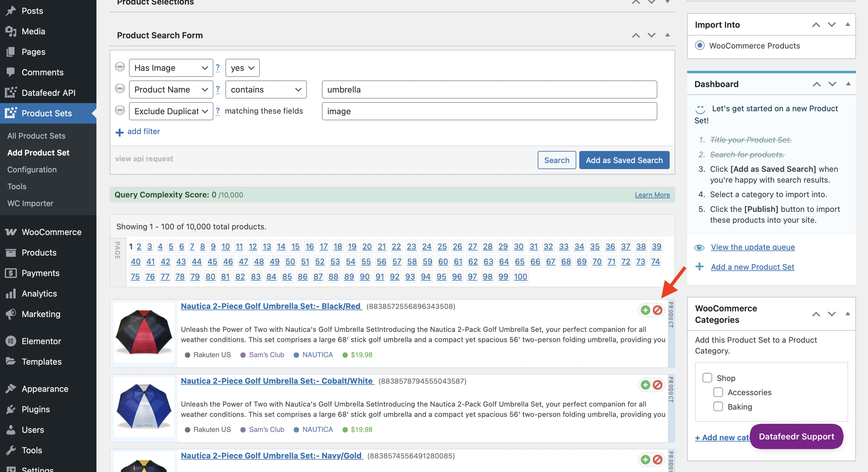
Task: Click the help question mark for Exclude Duplicates
Action: [218, 111]
